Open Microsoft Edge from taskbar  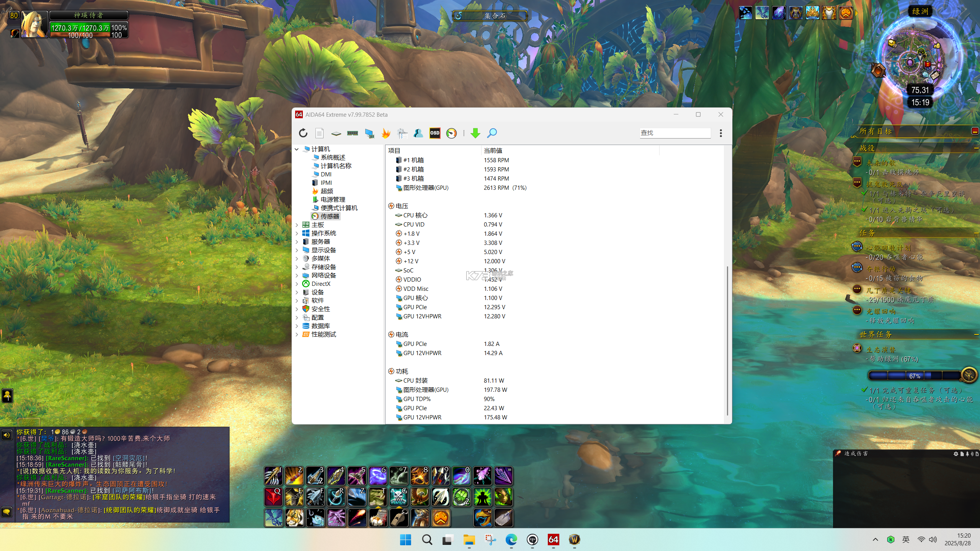tap(511, 540)
